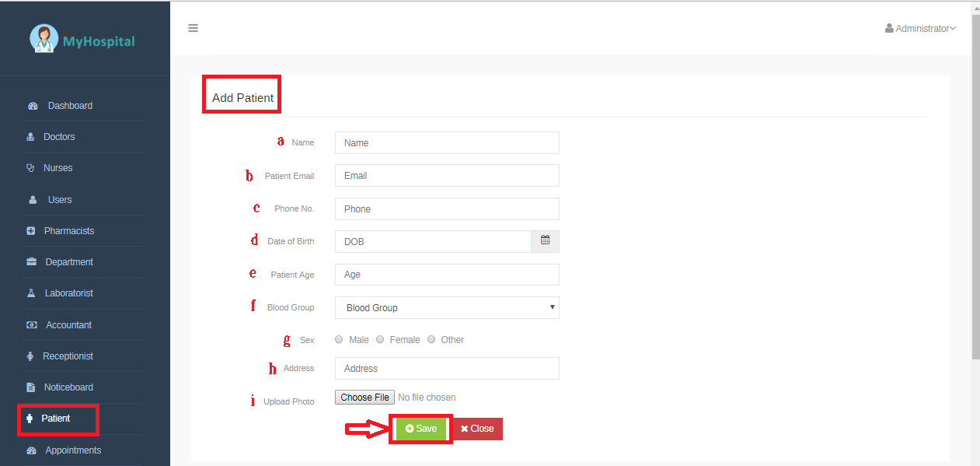Click the red Close button
This screenshot has height=466, width=980.
477,429
